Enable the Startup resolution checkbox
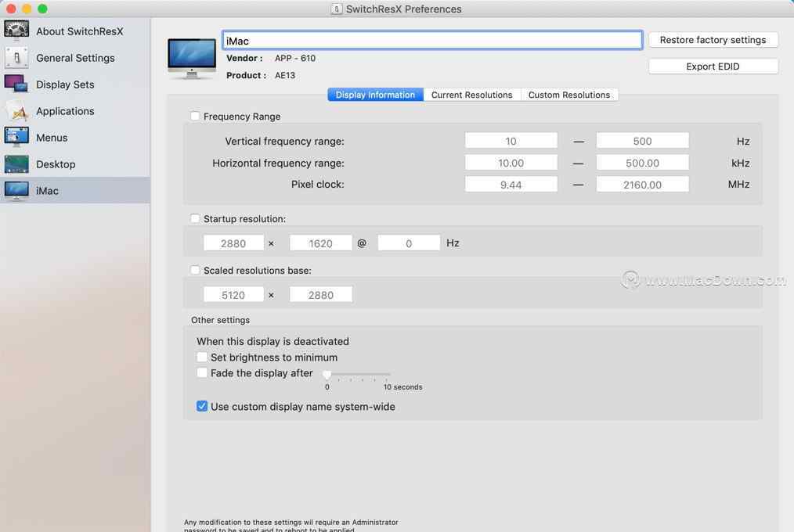The height and width of the screenshot is (532, 794). coord(195,218)
